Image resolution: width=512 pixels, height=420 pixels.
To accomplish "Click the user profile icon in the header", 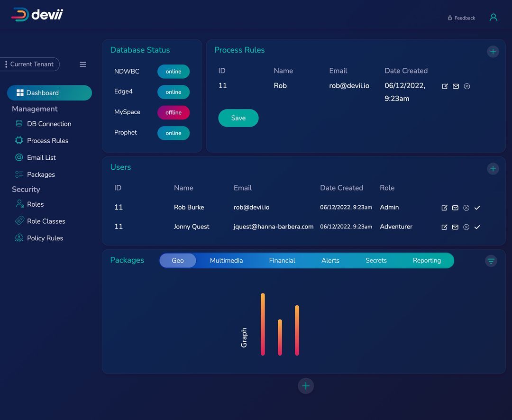I will coord(494,18).
